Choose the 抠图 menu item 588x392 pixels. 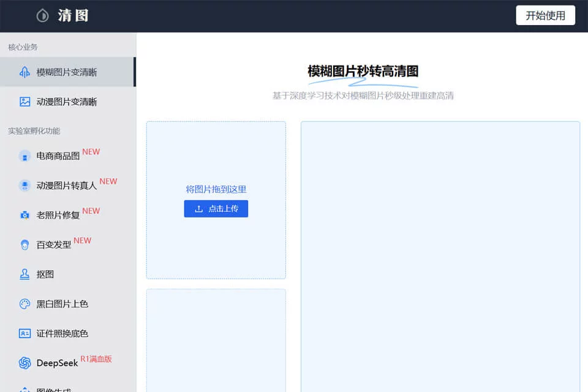pos(68,274)
